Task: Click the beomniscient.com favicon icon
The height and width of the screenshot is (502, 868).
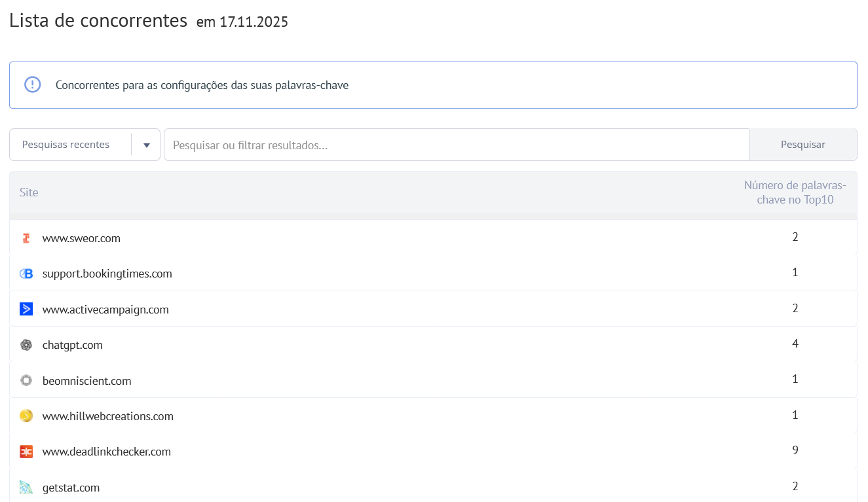Action: pos(26,381)
